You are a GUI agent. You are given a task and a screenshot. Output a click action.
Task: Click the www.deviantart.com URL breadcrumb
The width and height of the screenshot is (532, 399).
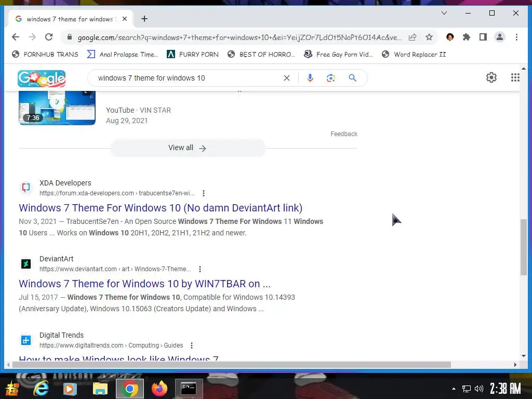(115, 269)
